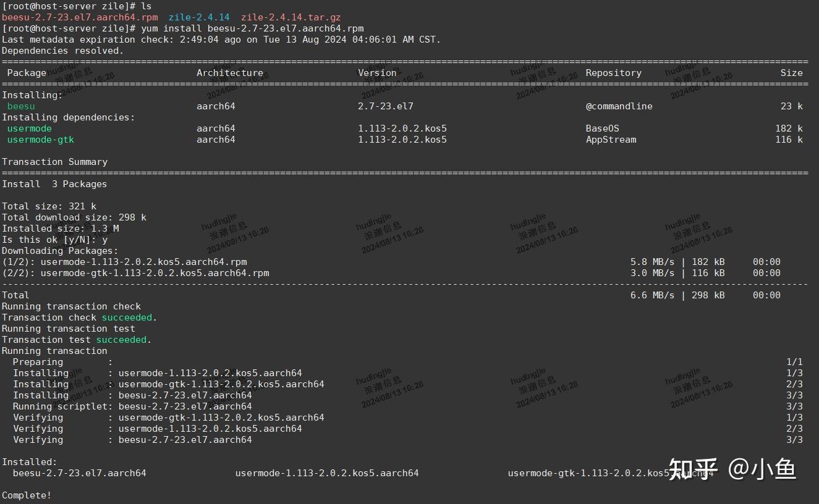Viewport: 819px width, 504px height.
Task: Select the Version column header
Action: click(377, 72)
